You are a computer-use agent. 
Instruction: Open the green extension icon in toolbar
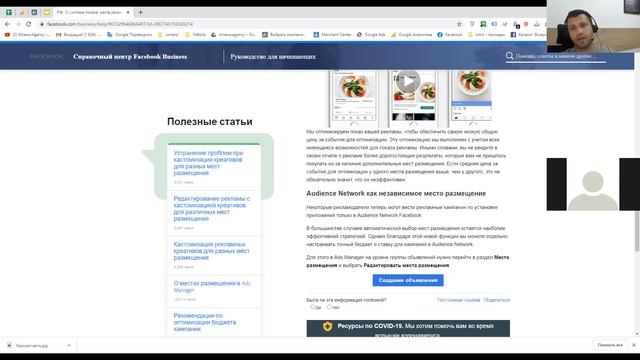[x=483, y=24]
